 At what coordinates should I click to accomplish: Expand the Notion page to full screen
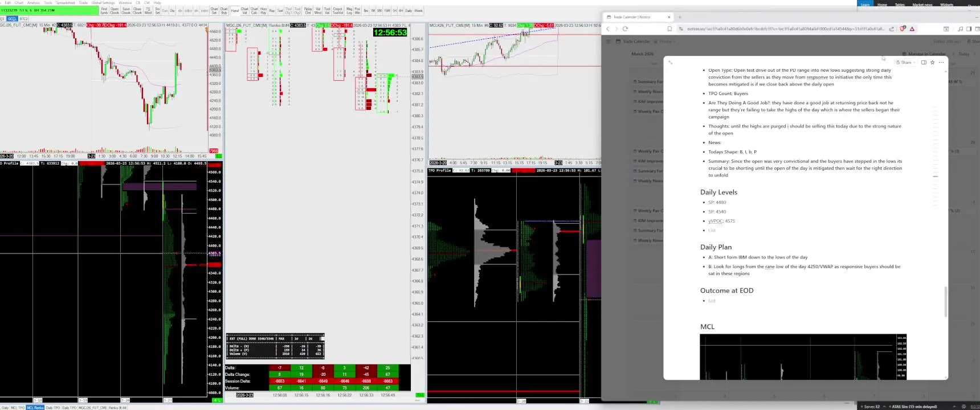(x=671, y=63)
